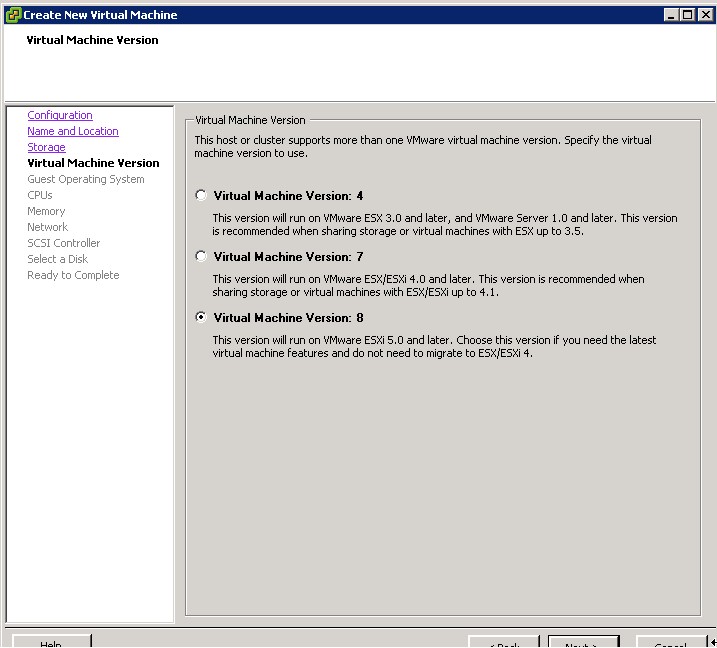Image resolution: width=717 pixels, height=648 pixels.
Task: Select the CPUs step in the sidebar
Action: pos(40,196)
